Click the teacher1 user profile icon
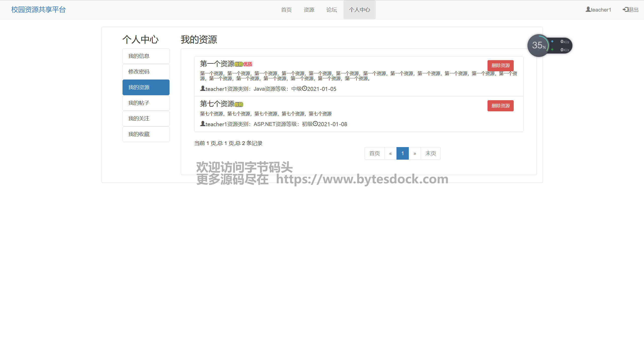The height and width of the screenshot is (346, 644). tap(588, 9)
